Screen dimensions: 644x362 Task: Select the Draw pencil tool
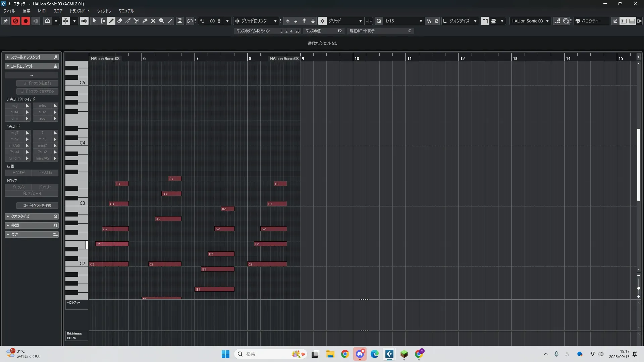[x=111, y=21]
